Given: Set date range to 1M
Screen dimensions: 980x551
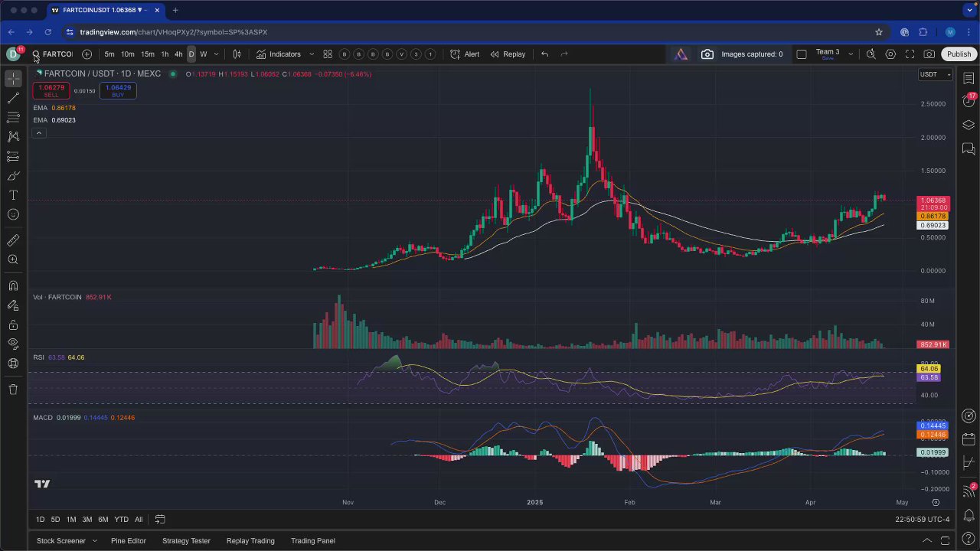Looking at the screenshot, I should (x=71, y=520).
